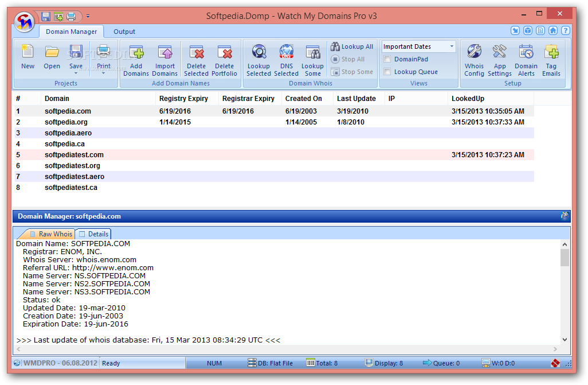Click the quick access save icon

click(46, 16)
